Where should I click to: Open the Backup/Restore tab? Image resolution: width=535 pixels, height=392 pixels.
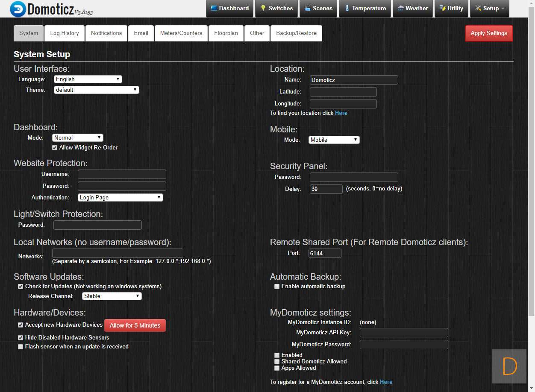click(296, 33)
